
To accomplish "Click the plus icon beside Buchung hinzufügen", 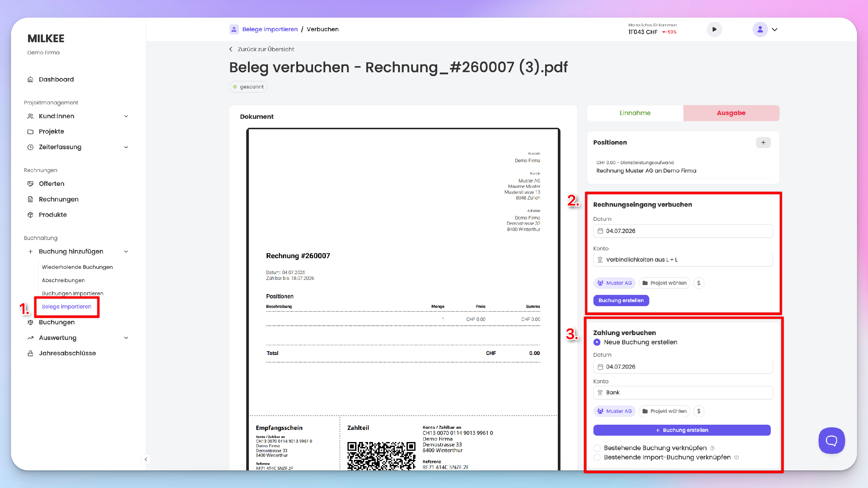I will tap(30, 252).
